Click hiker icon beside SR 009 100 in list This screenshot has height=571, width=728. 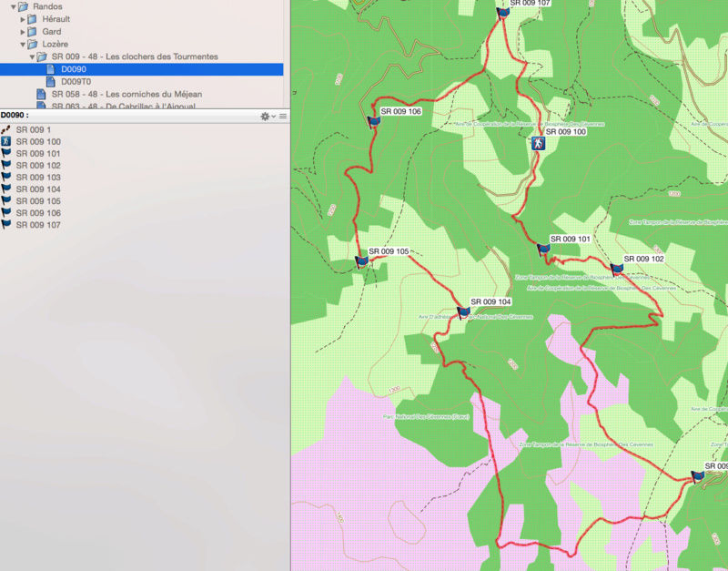(5, 141)
